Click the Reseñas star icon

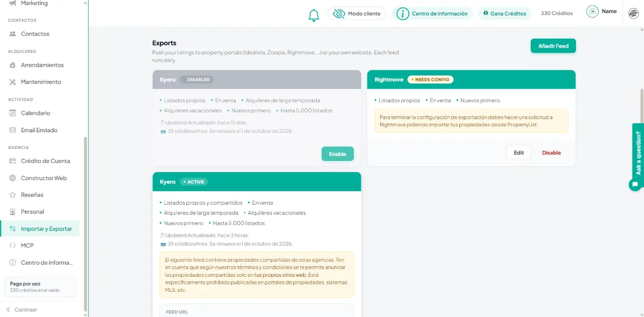(13, 195)
